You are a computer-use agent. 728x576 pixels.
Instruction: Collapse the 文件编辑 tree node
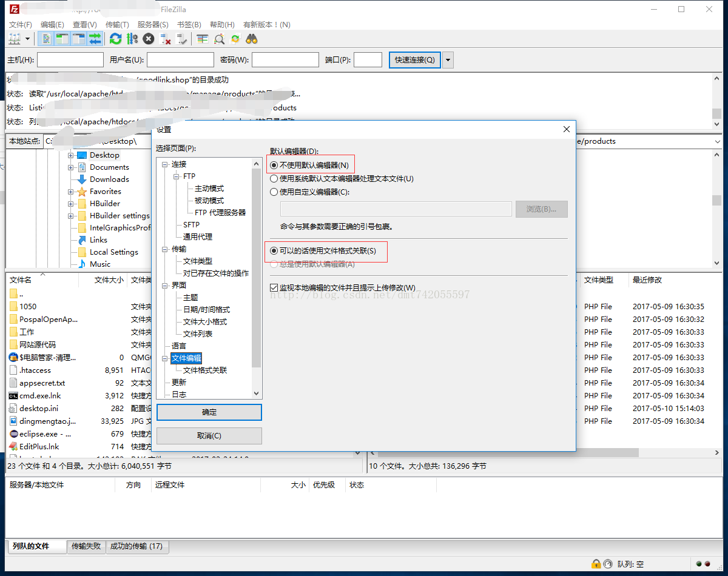(x=165, y=358)
